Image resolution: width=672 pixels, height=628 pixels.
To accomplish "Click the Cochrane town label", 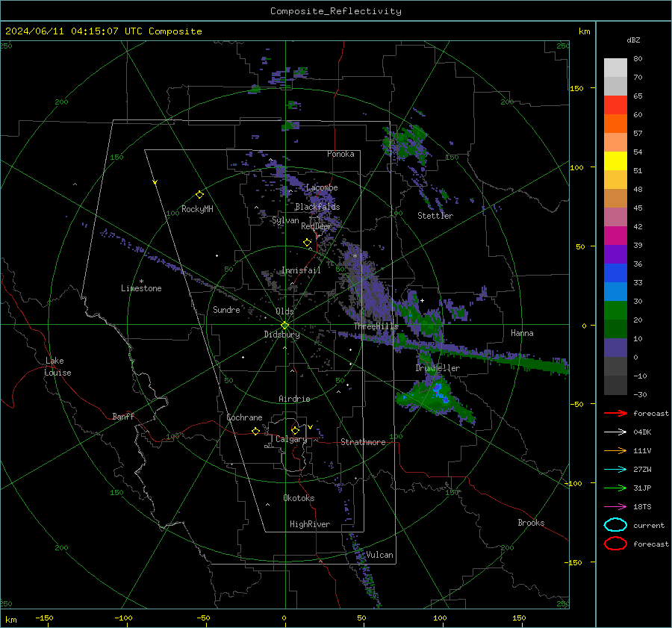I will tap(244, 417).
